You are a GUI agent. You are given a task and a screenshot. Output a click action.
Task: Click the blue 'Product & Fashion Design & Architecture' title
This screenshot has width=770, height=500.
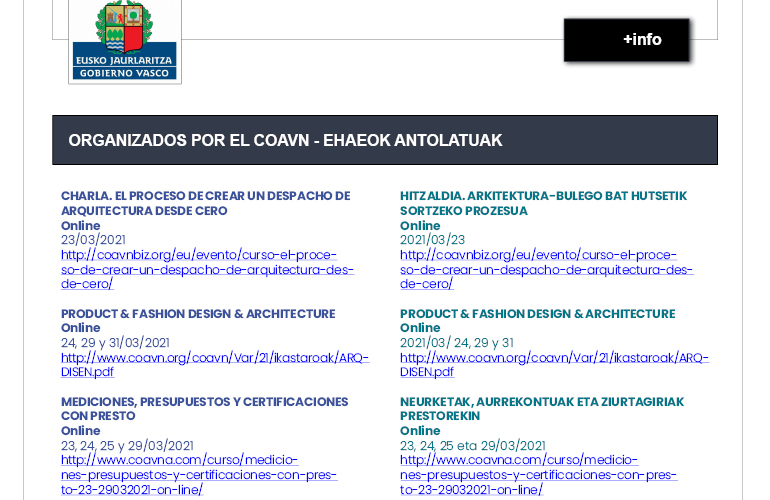(198, 313)
